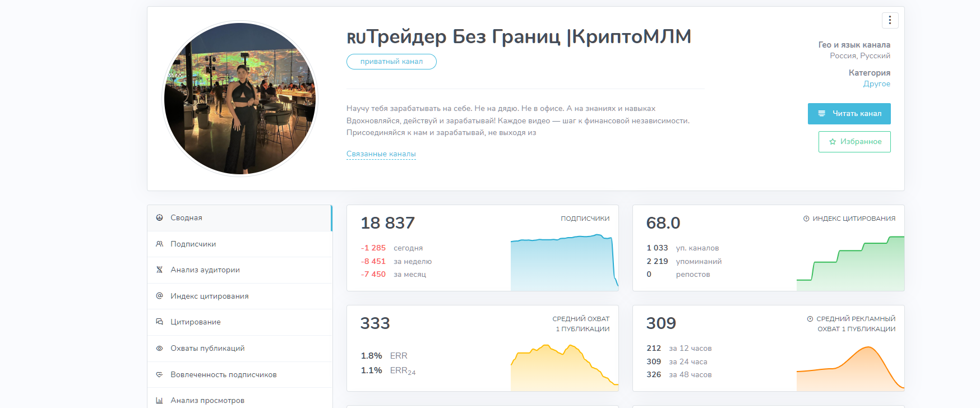Click the orange ad reach chart
This screenshot has height=408, width=980.
[850, 368]
